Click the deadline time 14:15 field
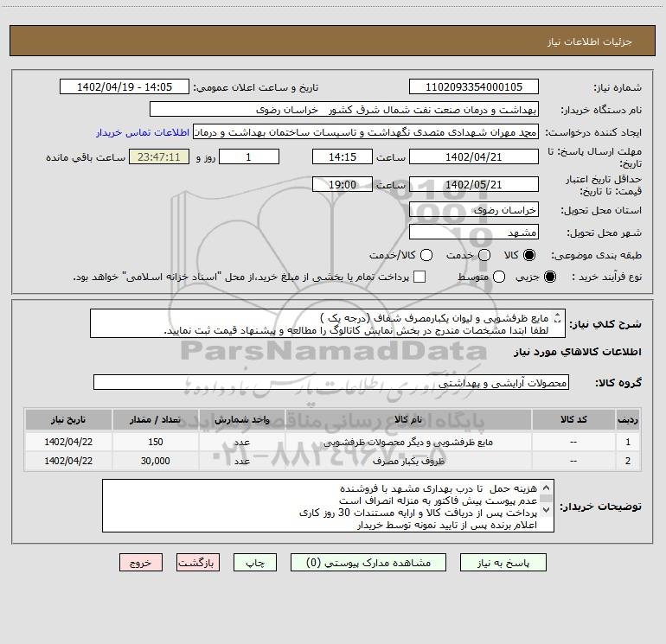Image resolution: width=666 pixels, height=644 pixels. 343,156
